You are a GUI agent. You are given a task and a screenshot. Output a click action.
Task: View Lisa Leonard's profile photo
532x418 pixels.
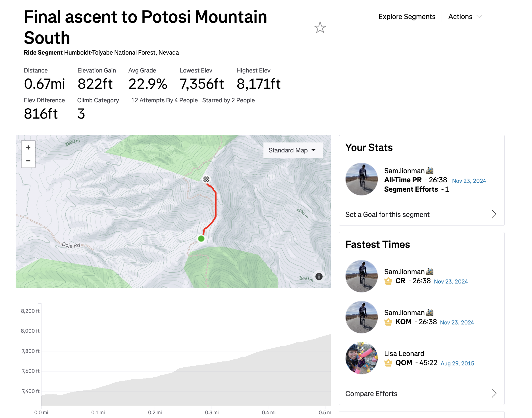point(361,358)
